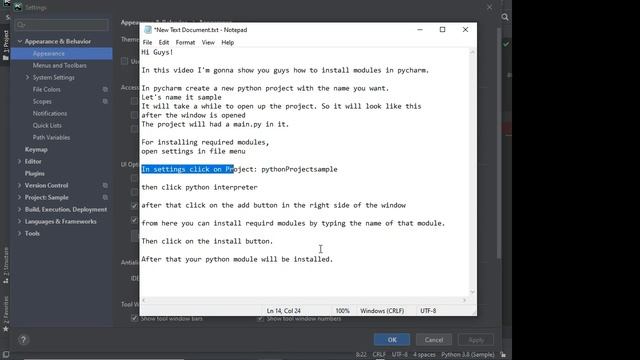Image resolution: width=640 pixels, height=360 pixels.
Task: Expand the Project: Sample section
Action: [x=19, y=197]
